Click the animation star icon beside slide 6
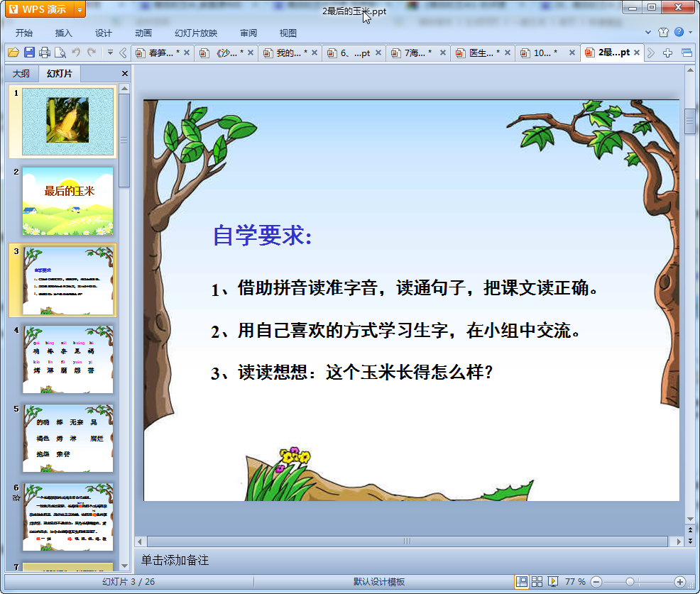This screenshot has width=700, height=594. click(x=16, y=497)
